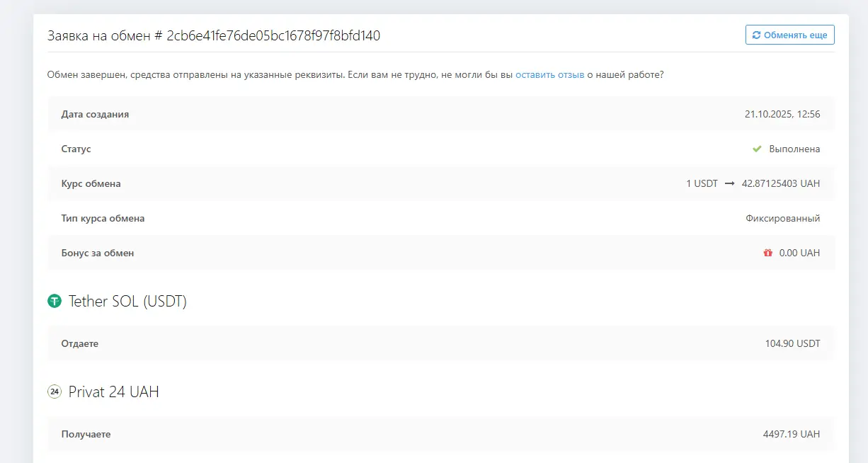Click the creation date 21.10.2025, 12:56
This screenshot has width=868, height=463.
pyautogui.click(x=782, y=114)
